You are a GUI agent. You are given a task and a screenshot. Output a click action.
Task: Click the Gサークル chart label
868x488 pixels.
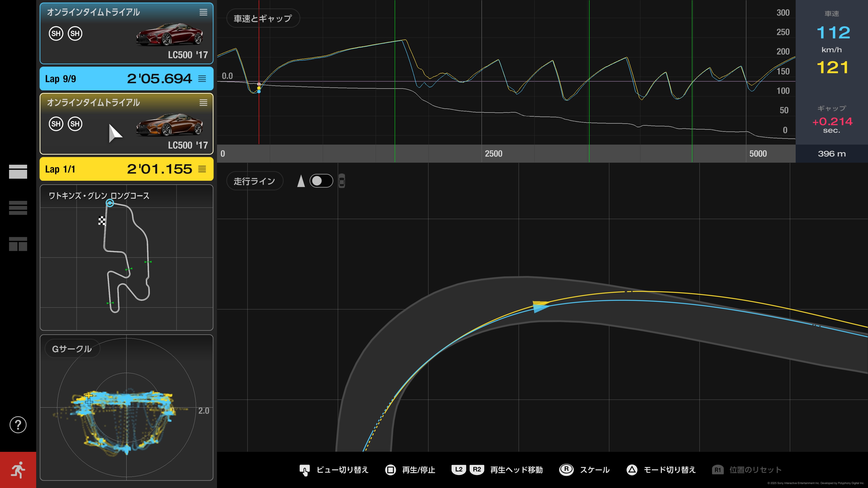tap(72, 349)
